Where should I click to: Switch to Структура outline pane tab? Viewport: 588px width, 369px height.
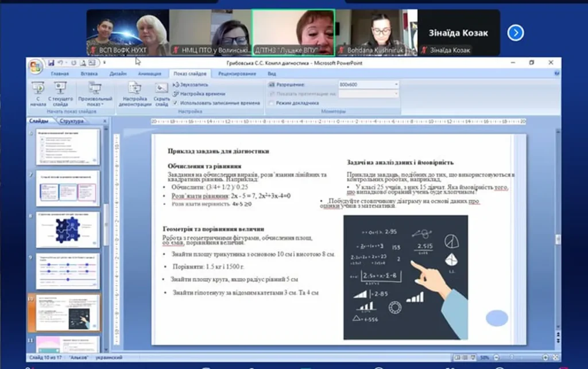pos(71,121)
